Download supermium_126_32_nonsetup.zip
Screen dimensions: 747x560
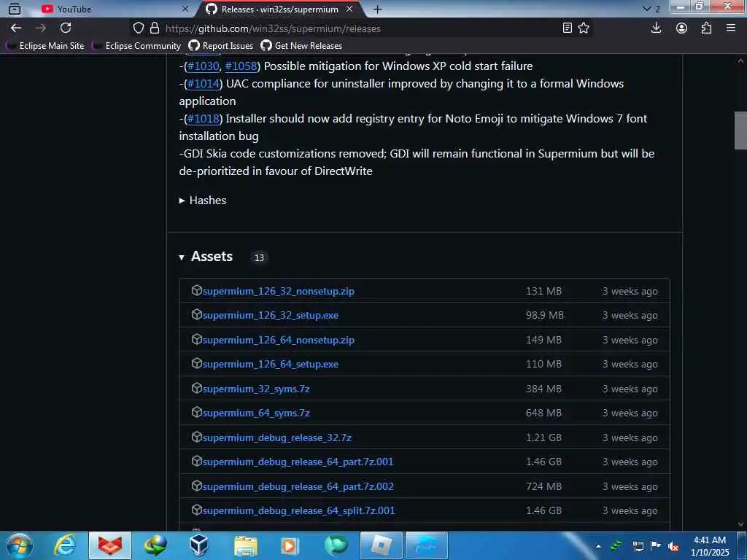coord(278,291)
